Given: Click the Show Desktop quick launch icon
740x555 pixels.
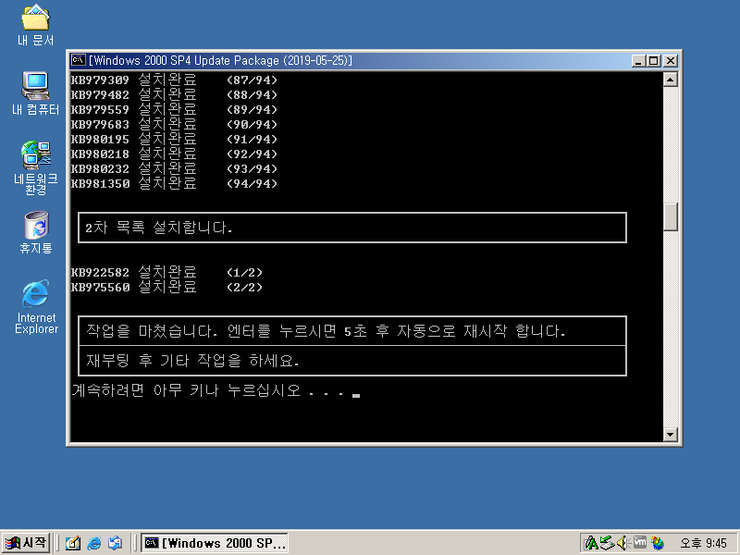Looking at the screenshot, I should coord(72,543).
